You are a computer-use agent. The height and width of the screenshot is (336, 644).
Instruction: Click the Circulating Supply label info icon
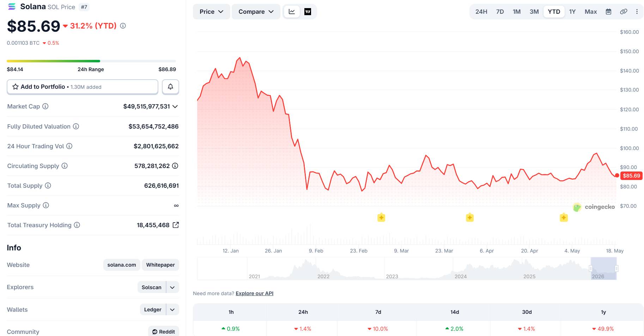(x=65, y=166)
